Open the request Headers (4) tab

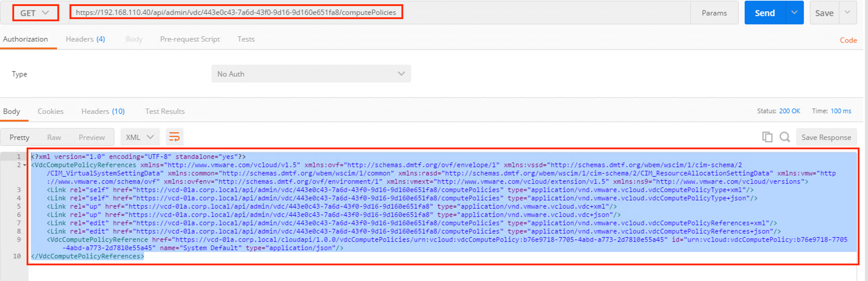click(x=85, y=39)
